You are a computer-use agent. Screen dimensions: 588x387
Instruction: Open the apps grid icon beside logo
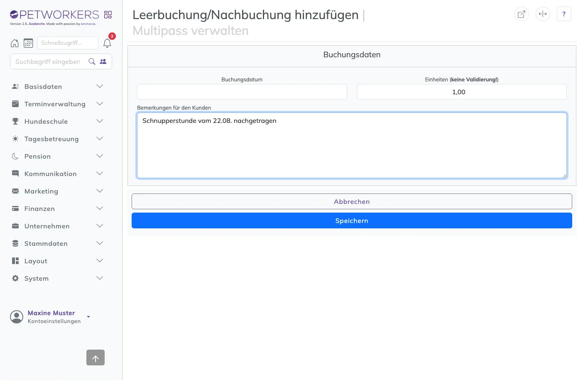tap(108, 15)
